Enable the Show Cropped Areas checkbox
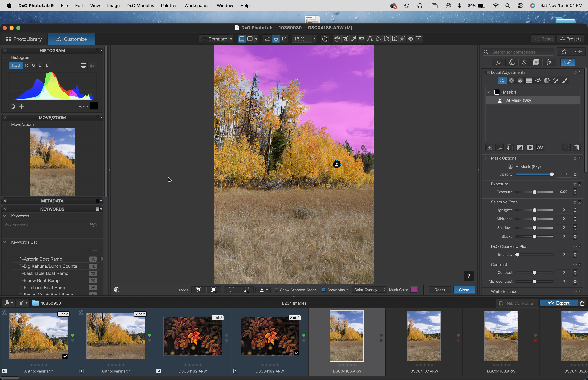588x380 pixels. (277, 290)
